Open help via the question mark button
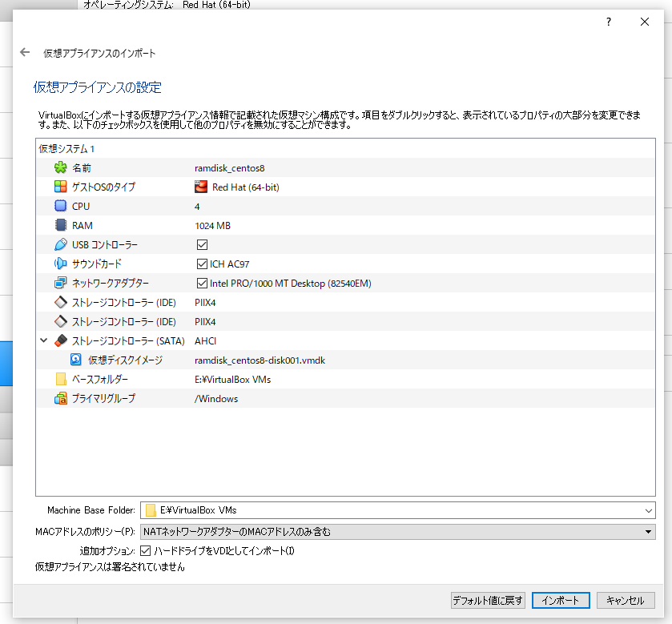 click(x=609, y=22)
